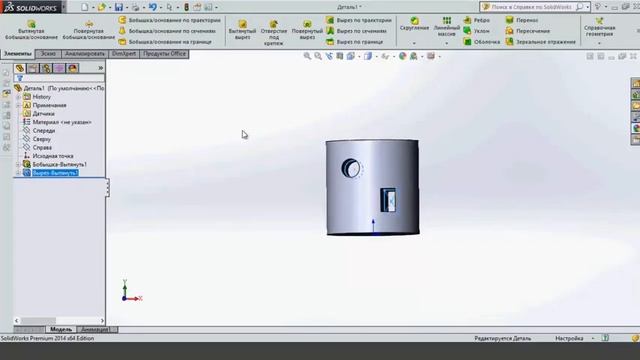Switch to the Модель bottom tab
The image size is (640, 360).
click(x=61, y=329)
